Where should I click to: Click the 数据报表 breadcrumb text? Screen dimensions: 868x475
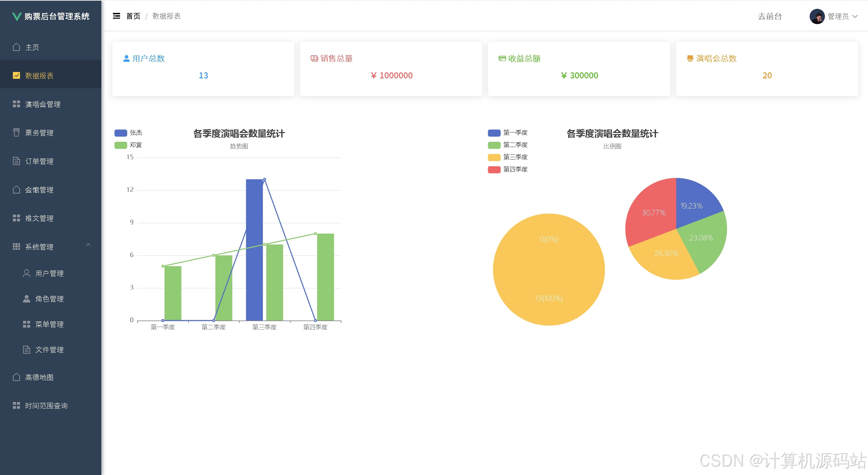tap(167, 16)
